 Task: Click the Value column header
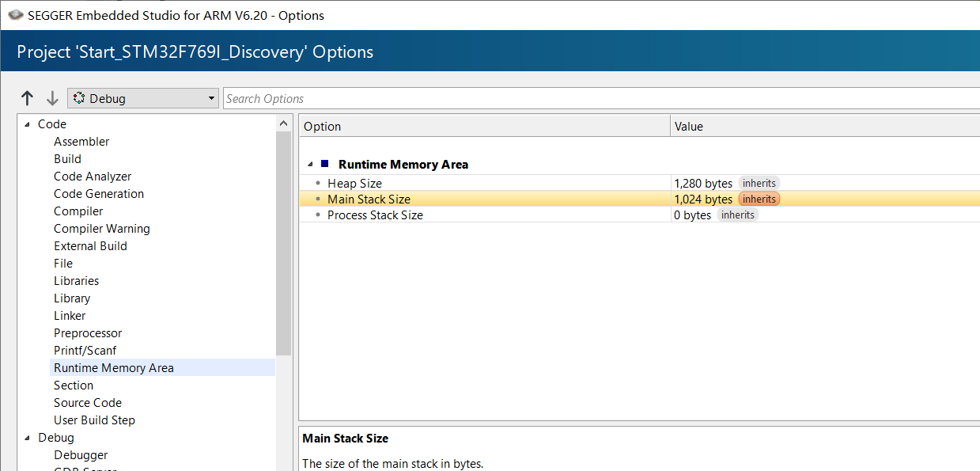pyautogui.click(x=825, y=126)
